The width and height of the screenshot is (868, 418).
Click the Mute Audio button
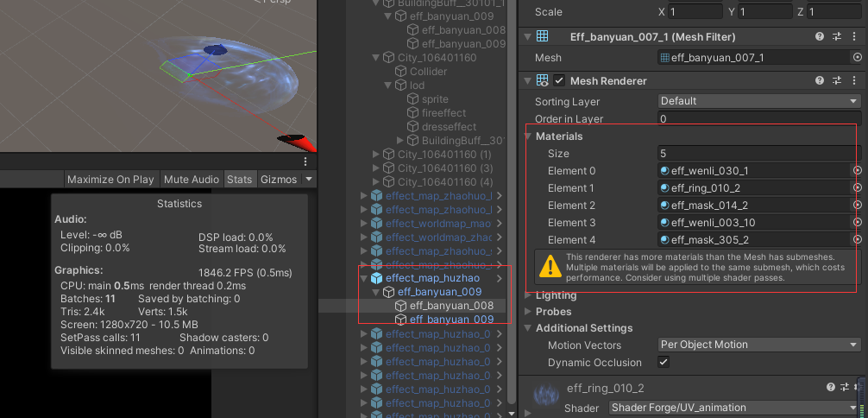click(191, 180)
